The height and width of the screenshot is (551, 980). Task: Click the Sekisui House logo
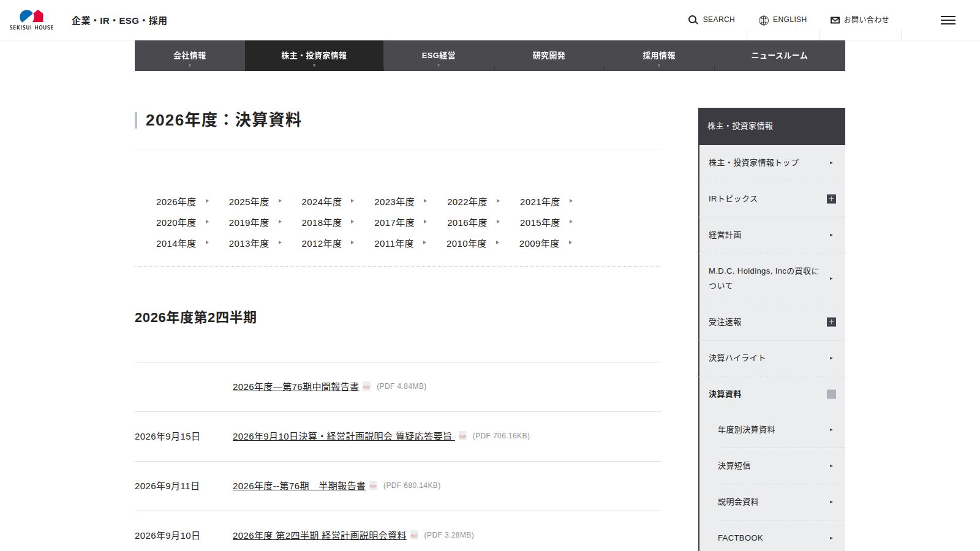click(x=31, y=20)
